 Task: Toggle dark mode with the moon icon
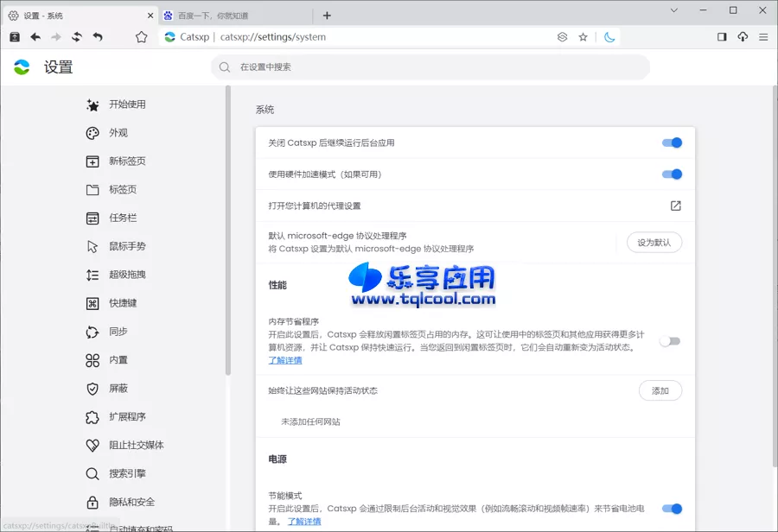610,37
